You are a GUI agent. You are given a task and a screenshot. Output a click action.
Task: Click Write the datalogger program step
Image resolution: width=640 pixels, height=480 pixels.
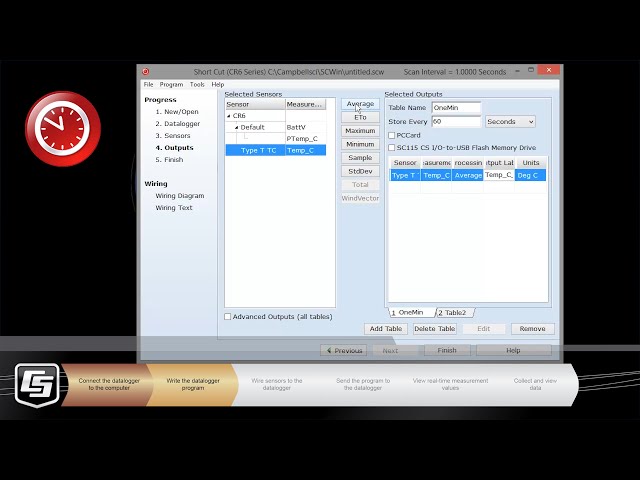point(193,384)
